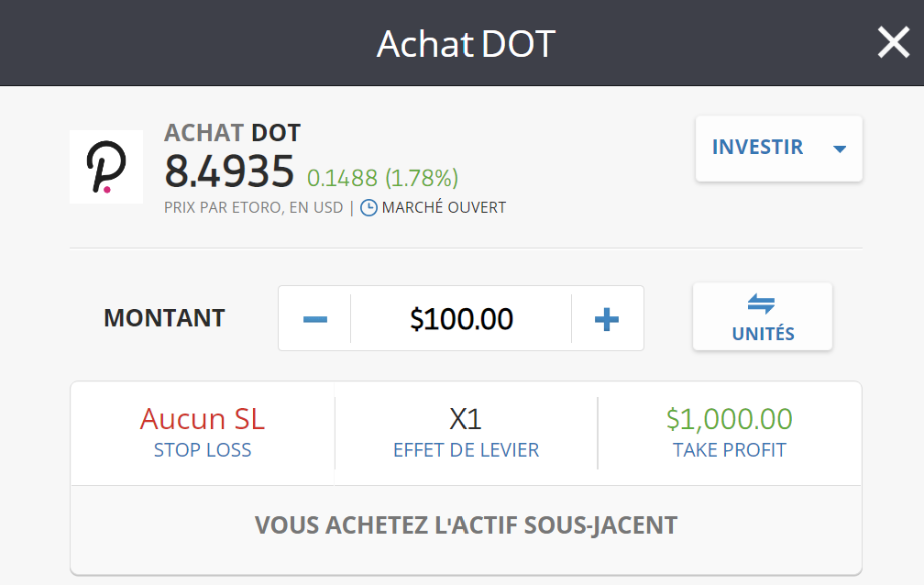Open the INVESTIR dropdown menu
The width and height of the screenshot is (924, 585).
click(x=777, y=148)
